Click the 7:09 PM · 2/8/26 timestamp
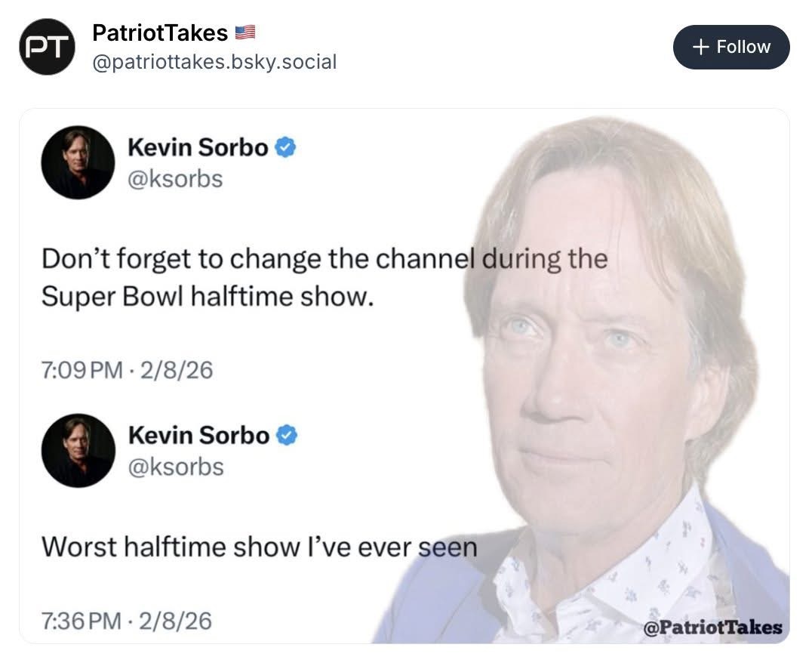The height and width of the screenshot is (666, 812). click(x=127, y=370)
